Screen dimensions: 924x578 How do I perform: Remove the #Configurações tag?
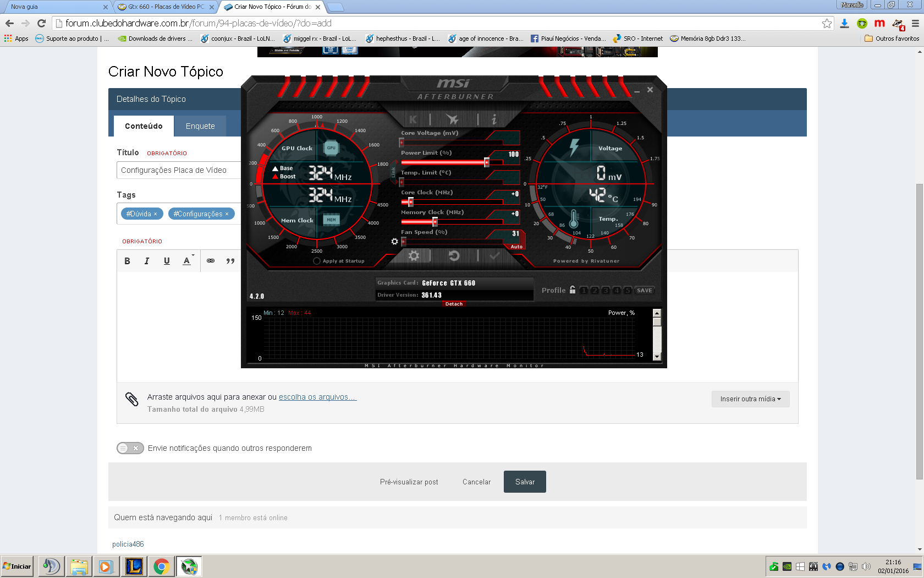pos(227,214)
